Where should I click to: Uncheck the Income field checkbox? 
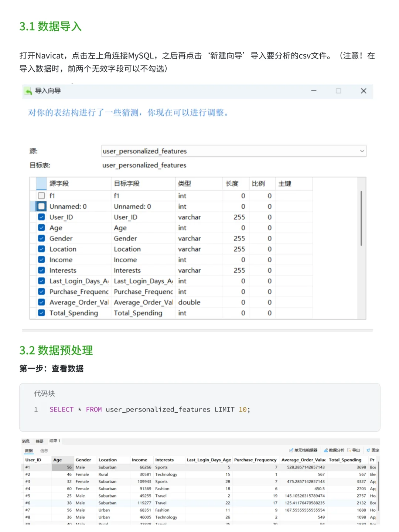coord(41,260)
